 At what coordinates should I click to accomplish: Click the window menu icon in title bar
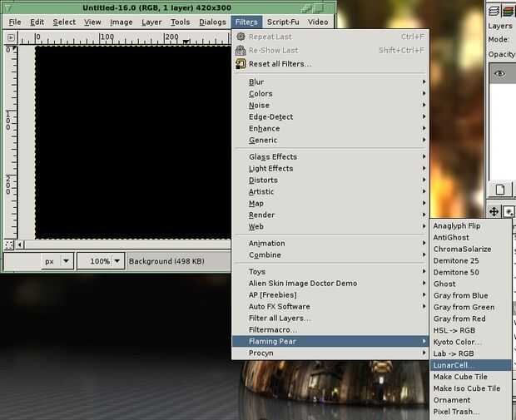coord(9,7)
